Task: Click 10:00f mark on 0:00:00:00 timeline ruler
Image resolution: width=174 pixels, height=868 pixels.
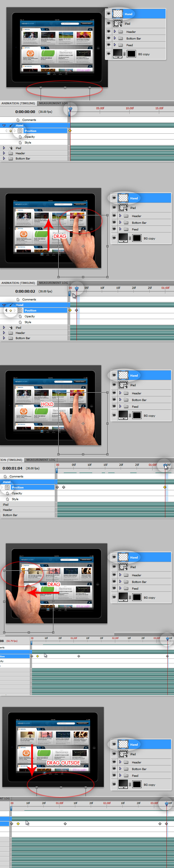Action: click(130, 108)
